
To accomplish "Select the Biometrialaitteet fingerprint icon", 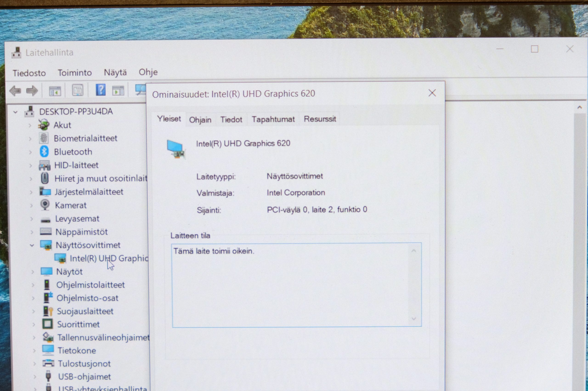I will point(44,138).
